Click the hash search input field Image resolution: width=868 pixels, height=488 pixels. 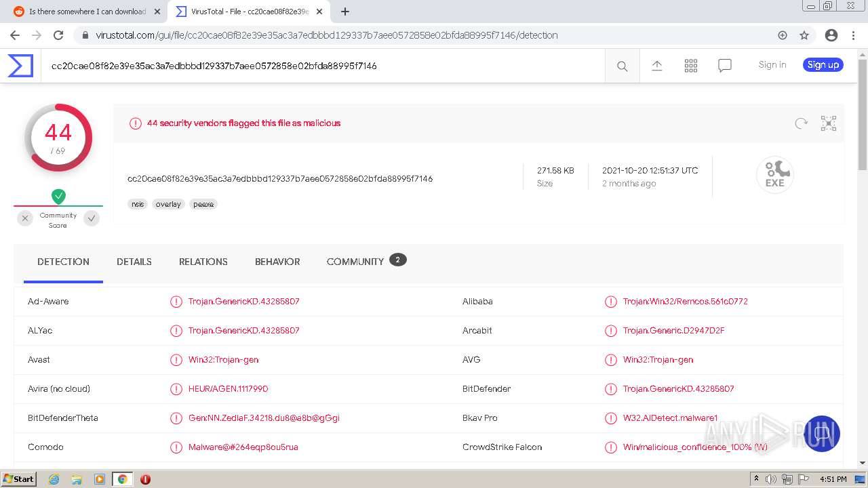coord(323,66)
